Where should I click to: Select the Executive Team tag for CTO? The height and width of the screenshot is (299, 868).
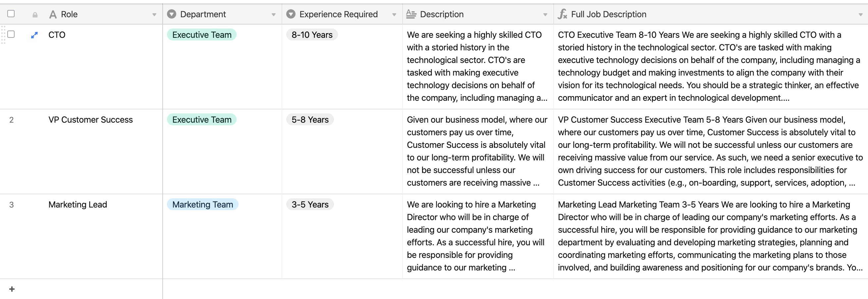click(x=202, y=35)
